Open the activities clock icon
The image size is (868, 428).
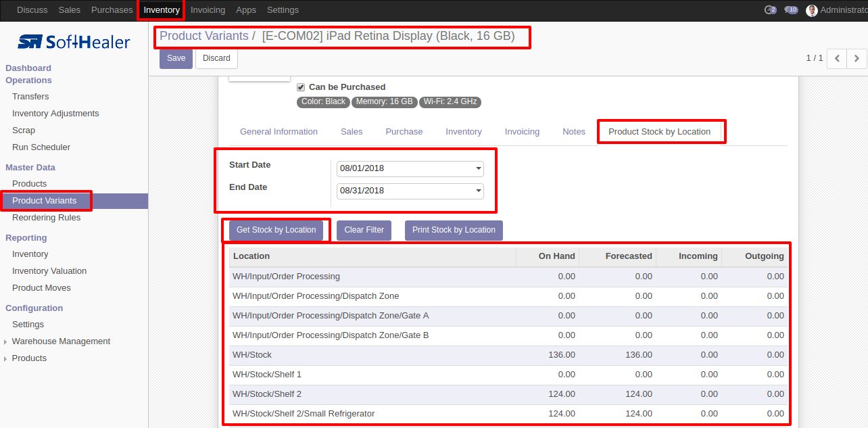[x=770, y=10]
